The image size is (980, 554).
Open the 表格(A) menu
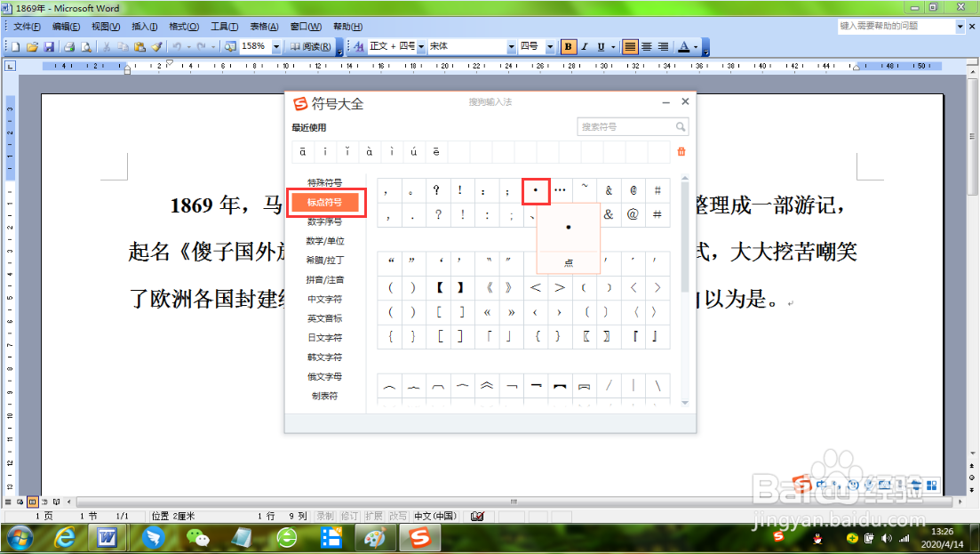click(x=264, y=27)
